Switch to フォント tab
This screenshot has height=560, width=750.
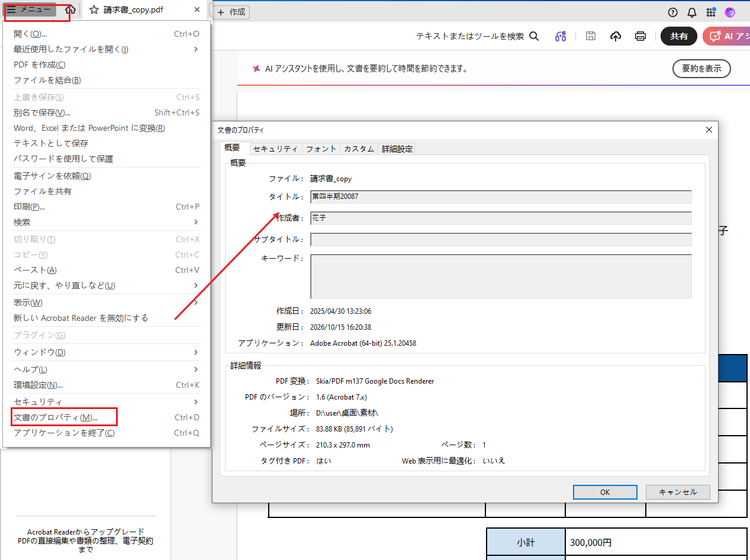tap(321, 149)
